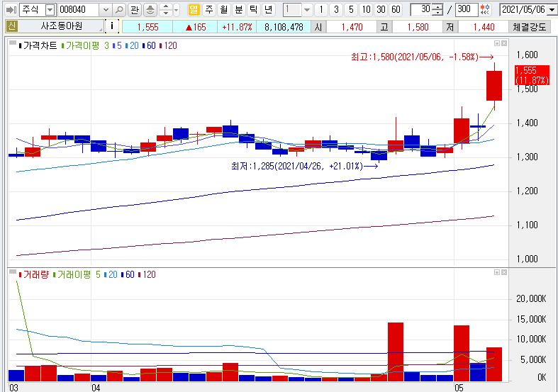This screenshot has width=558, height=392.
Task: Click the arrow-link icon beside the 주식 selector
Action: coord(11,10)
